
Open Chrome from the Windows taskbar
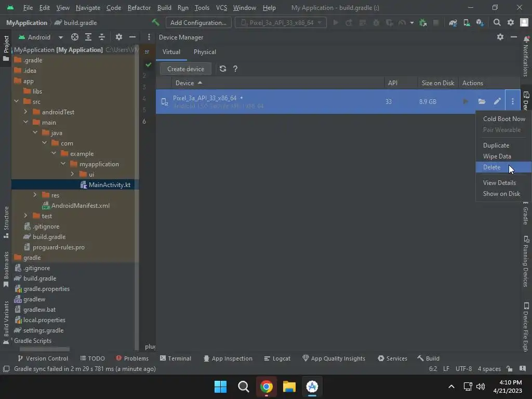[267, 387]
